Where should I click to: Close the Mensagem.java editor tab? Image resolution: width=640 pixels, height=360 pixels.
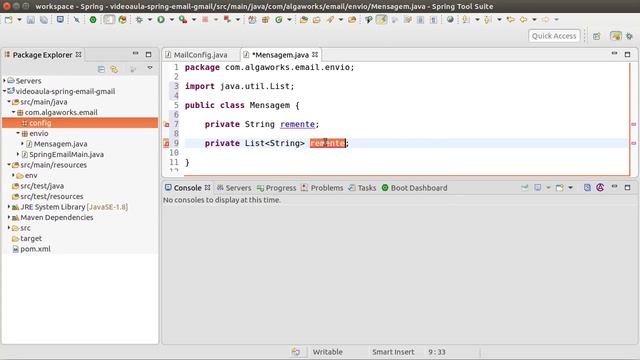(x=315, y=54)
